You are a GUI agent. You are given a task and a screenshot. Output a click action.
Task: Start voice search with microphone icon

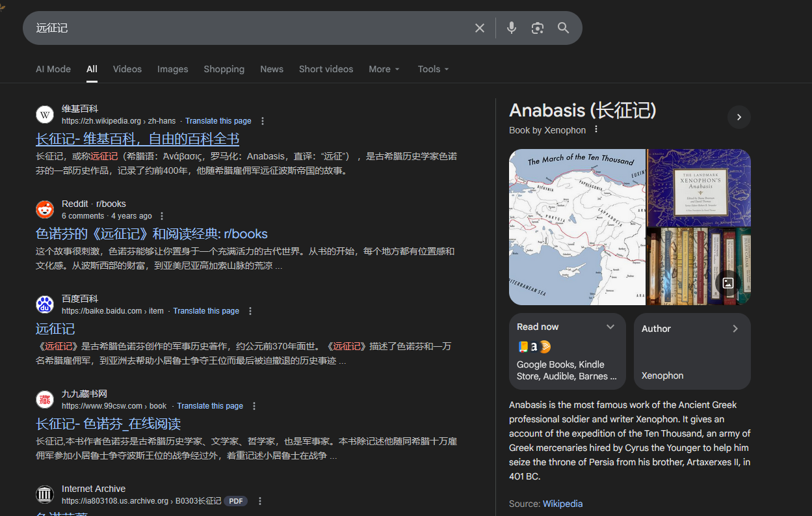point(512,28)
